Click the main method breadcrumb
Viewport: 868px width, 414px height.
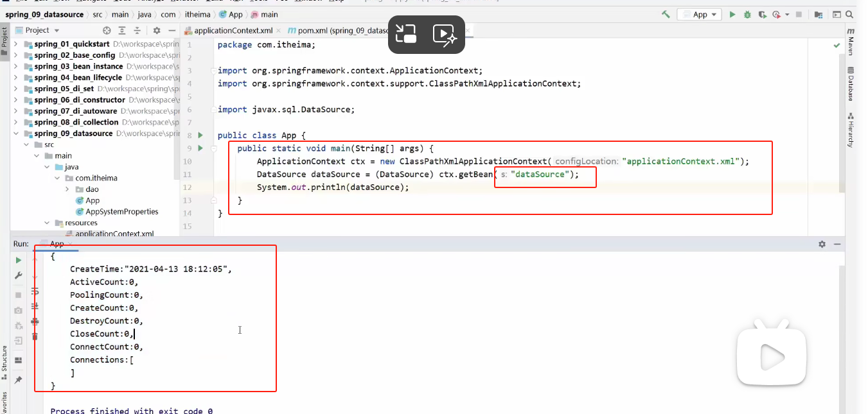(264, 14)
